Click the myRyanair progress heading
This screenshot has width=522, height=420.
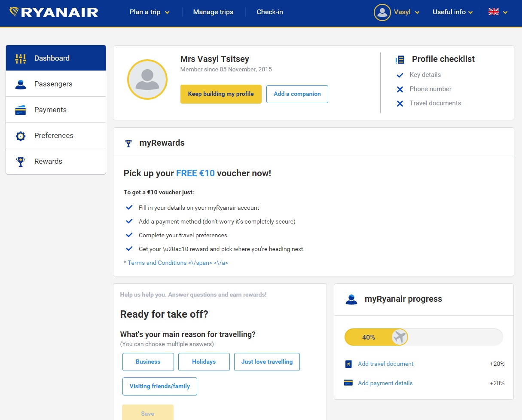pyautogui.click(x=403, y=299)
